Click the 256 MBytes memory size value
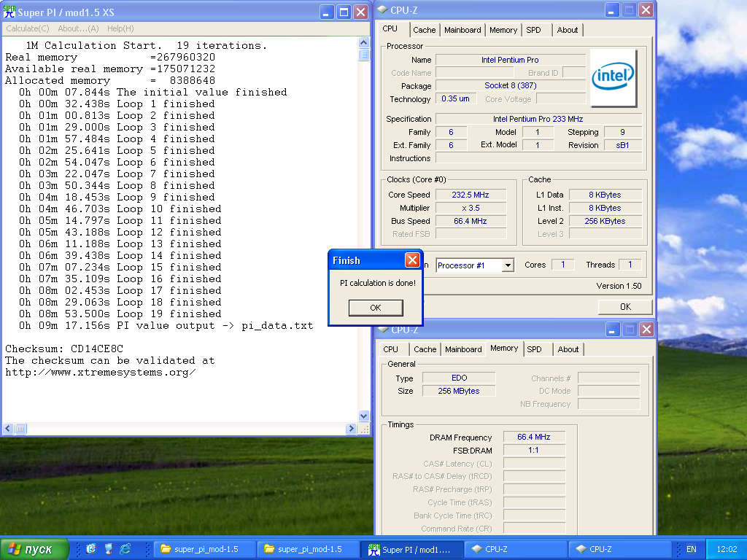Image resolution: width=747 pixels, height=560 pixels. pos(459,391)
